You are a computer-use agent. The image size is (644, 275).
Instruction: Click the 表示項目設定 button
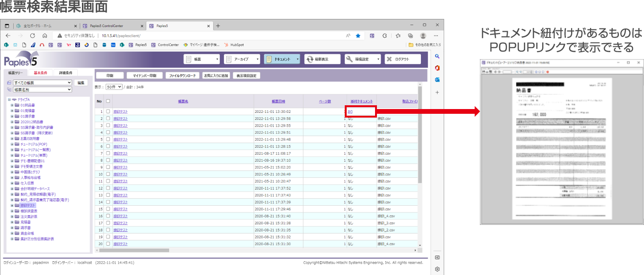[246, 75]
